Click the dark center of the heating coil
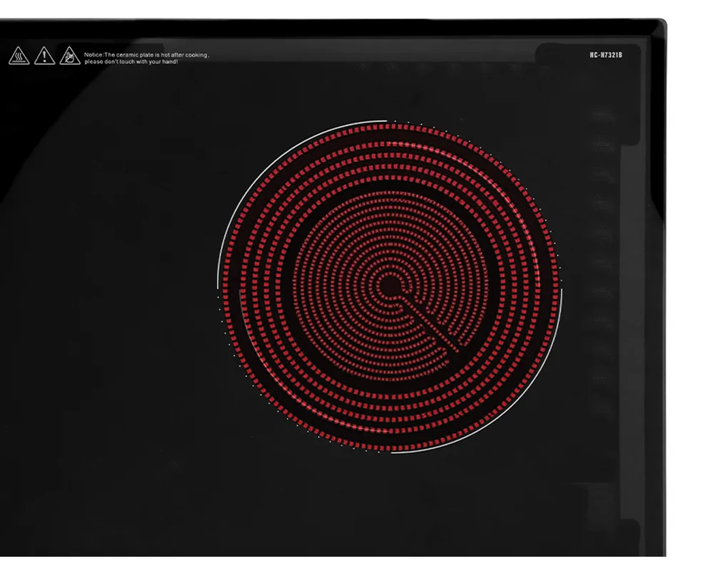 [390, 286]
